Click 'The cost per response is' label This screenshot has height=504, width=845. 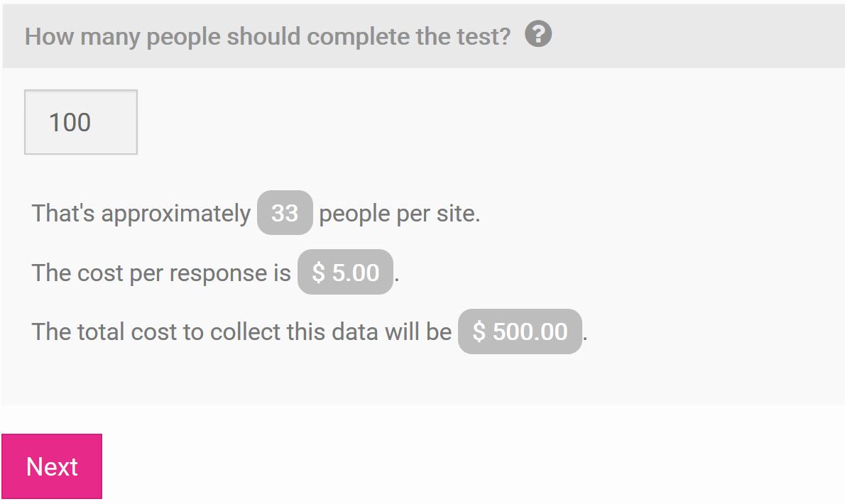point(161,273)
